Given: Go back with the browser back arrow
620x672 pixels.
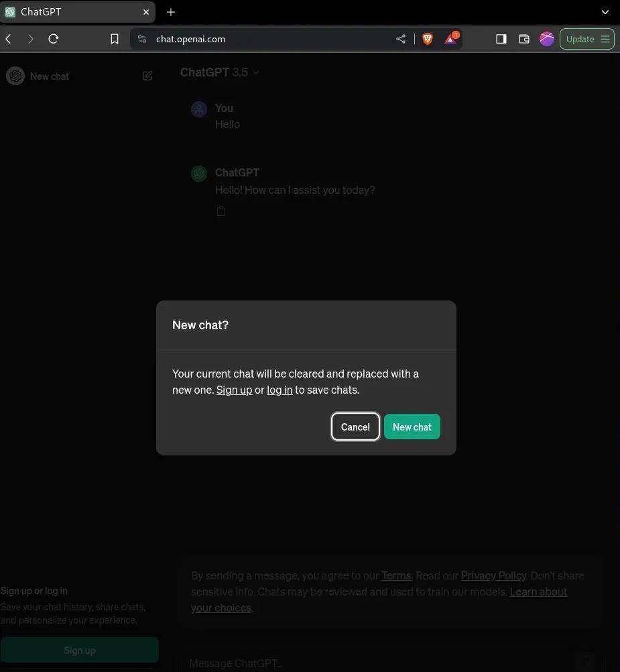Looking at the screenshot, I should 9,39.
